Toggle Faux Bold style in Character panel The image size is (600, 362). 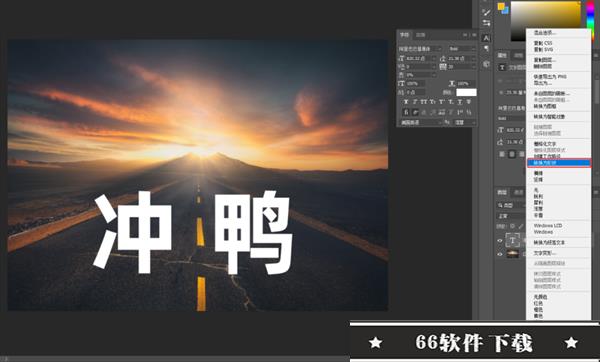[406, 101]
